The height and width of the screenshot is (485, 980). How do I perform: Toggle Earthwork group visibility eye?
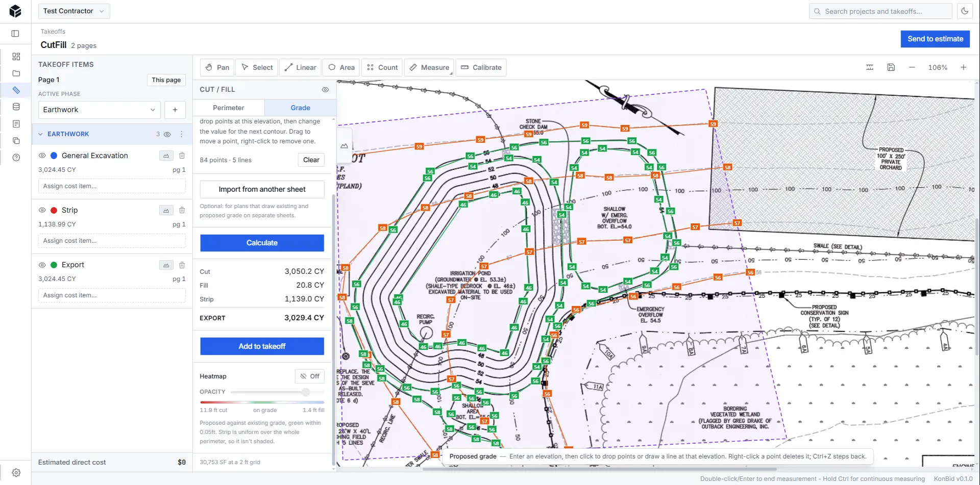[x=167, y=134]
